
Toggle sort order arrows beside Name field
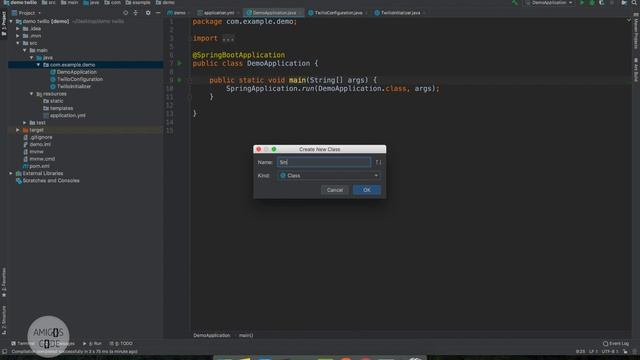coord(378,162)
